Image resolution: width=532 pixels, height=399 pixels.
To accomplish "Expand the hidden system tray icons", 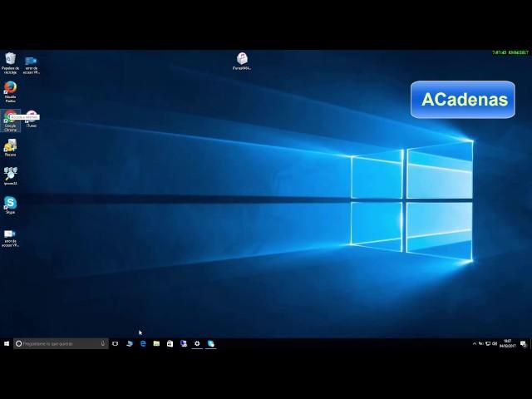I will click(x=475, y=343).
